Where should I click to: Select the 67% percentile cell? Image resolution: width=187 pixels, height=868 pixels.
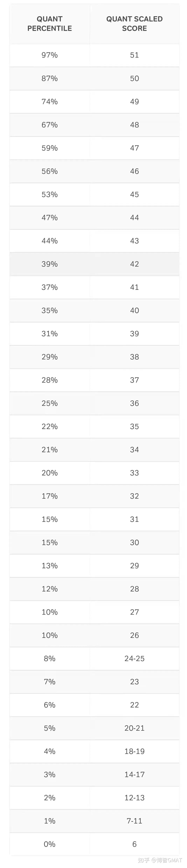(x=50, y=125)
